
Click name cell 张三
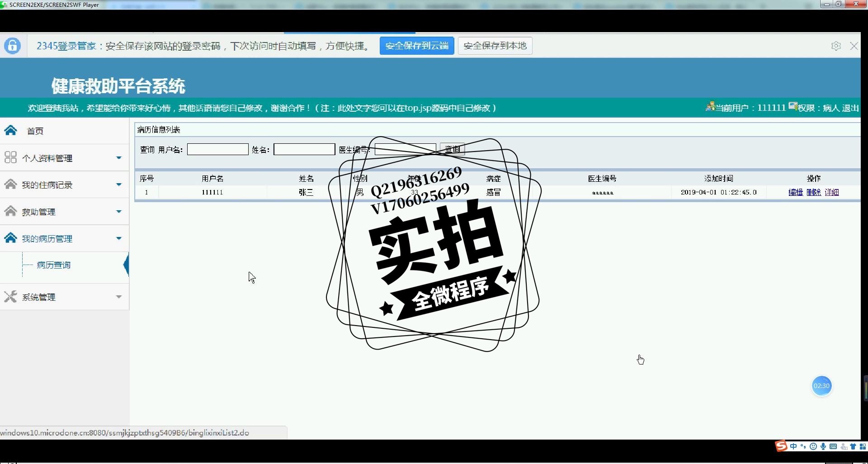tap(306, 192)
